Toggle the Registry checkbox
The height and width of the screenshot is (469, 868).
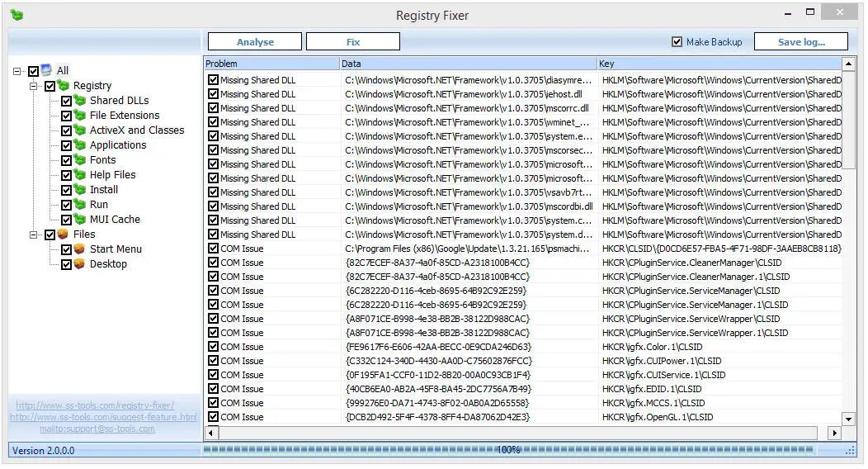coord(50,86)
